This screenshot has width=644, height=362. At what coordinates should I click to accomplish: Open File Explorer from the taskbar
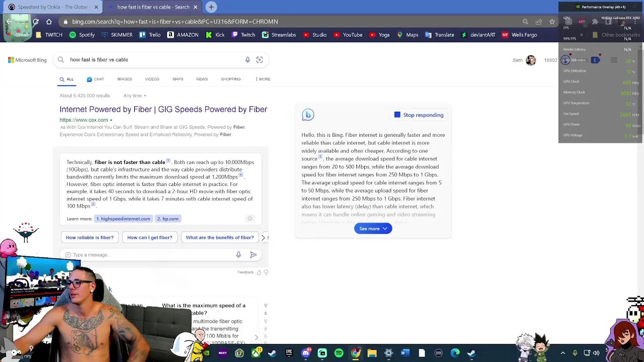(x=372, y=353)
